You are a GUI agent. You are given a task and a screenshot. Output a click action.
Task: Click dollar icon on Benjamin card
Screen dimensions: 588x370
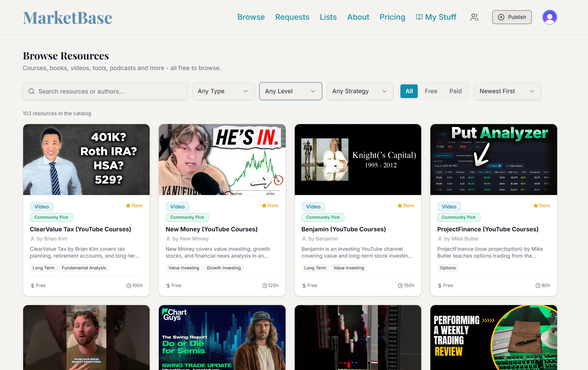(x=304, y=286)
